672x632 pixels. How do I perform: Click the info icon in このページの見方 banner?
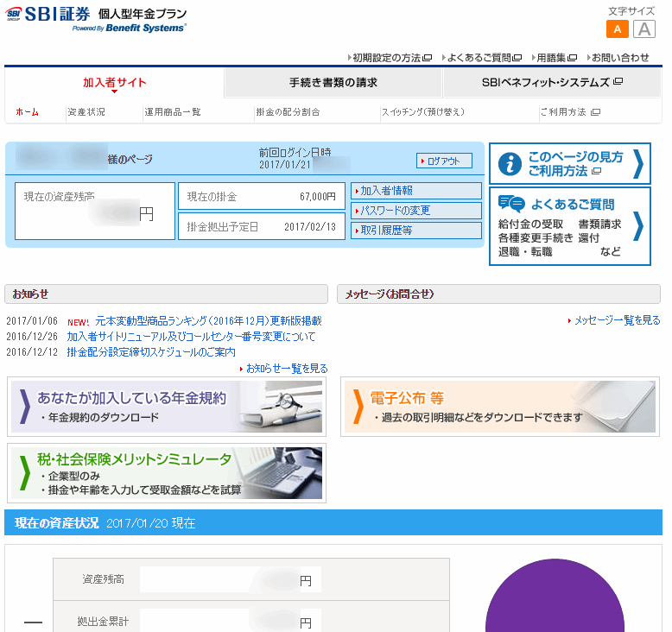click(510, 163)
